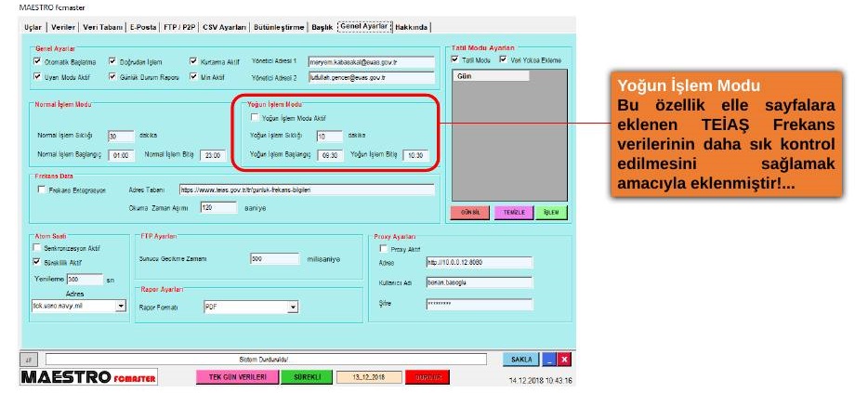This screenshot has width=868, height=393.
Task: Click the Adres Tabanı URL field
Action: click(308, 190)
